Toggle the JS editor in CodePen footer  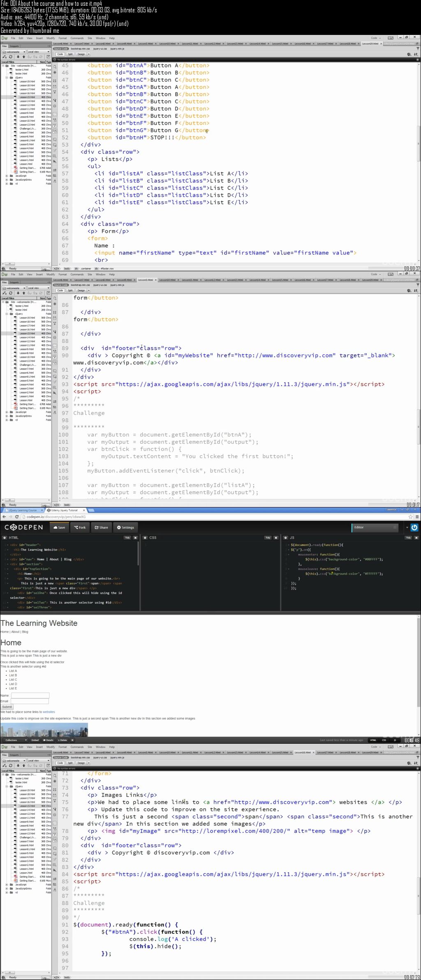(395, 740)
